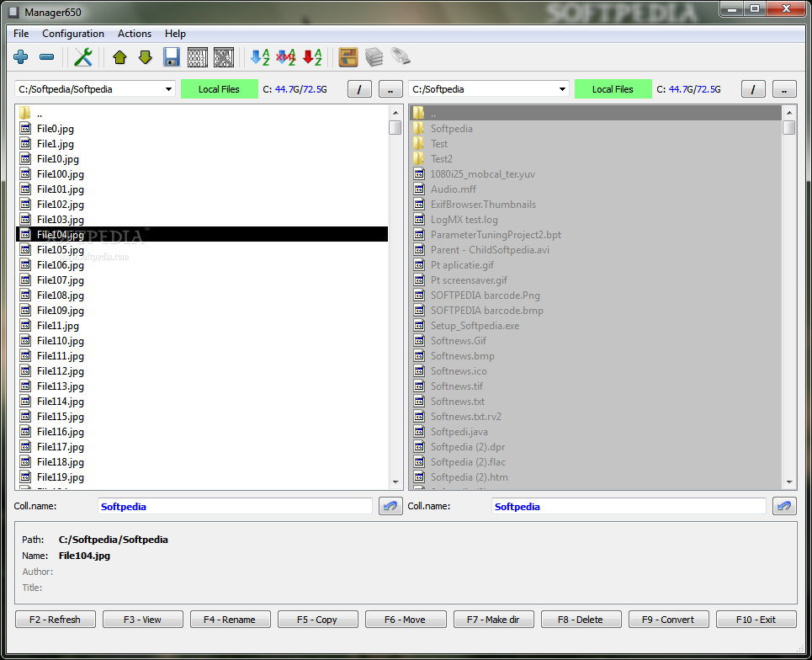This screenshot has width=812, height=660.
Task: Select the Test folder in right pane
Action: click(596, 143)
